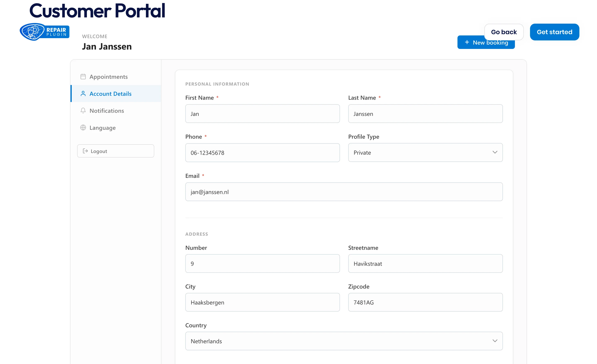Edit the Email field jan@janssen.nl

coord(344,192)
